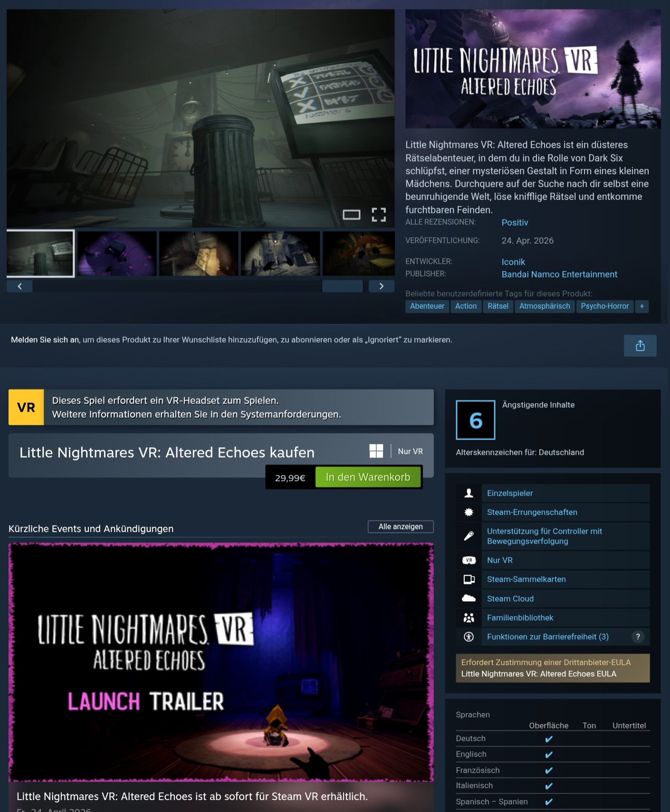Add more tags with plus button
Image resolution: width=670 pixels, height=812 pixels.
641,306
